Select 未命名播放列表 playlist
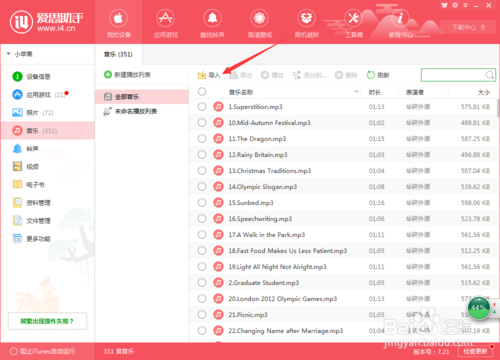This screenshot has width=500, height=360. coord(142,111)
